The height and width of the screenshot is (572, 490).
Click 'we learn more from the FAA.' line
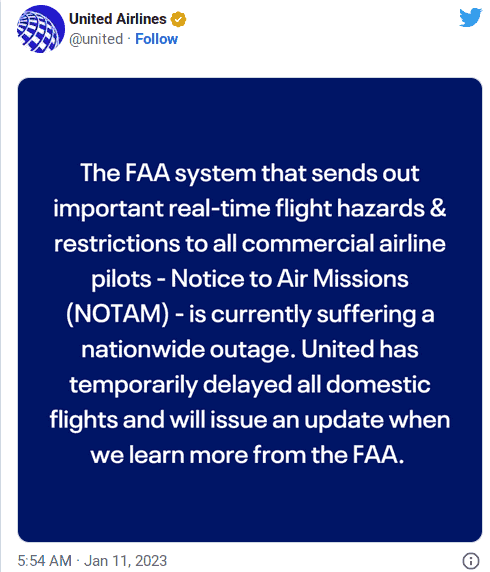pyautogui.click(x=247, y=455)
